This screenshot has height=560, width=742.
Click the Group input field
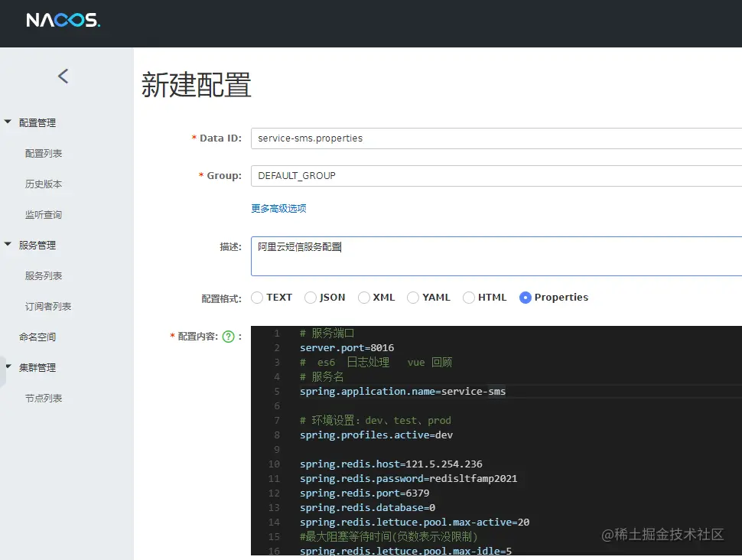coord(496,176)
